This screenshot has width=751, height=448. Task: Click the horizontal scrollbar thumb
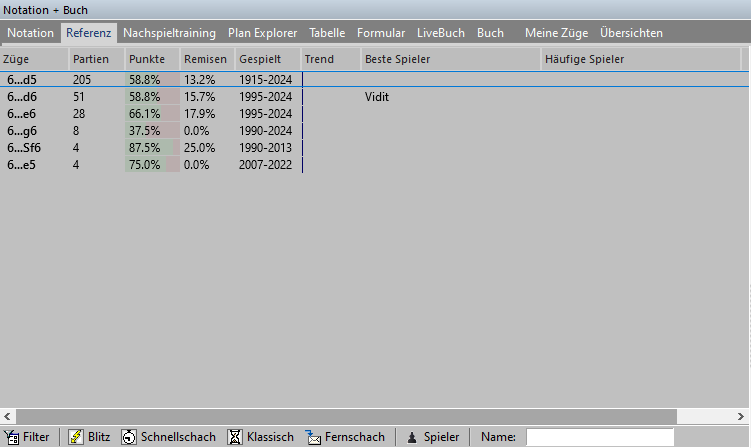(340, 416)
